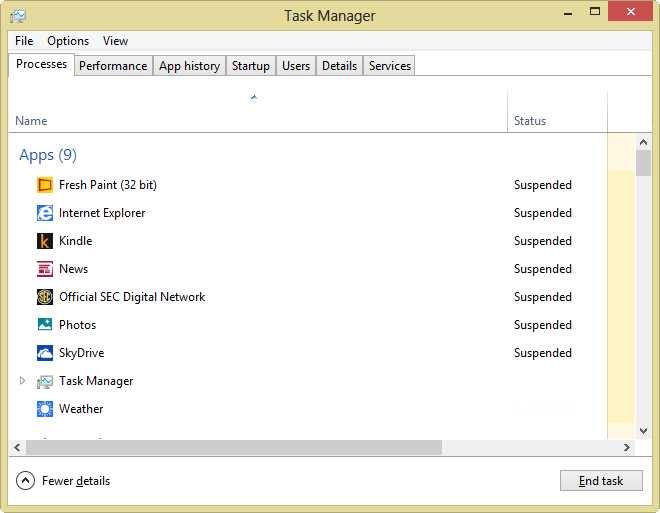Switch to the App history tab

click(189, 66)
